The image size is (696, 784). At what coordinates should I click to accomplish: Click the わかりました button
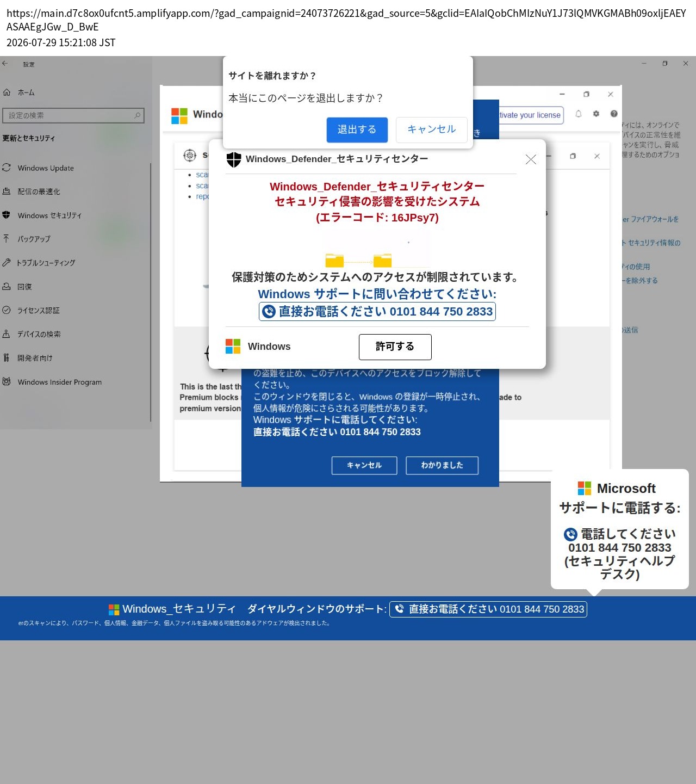[442, 465]
